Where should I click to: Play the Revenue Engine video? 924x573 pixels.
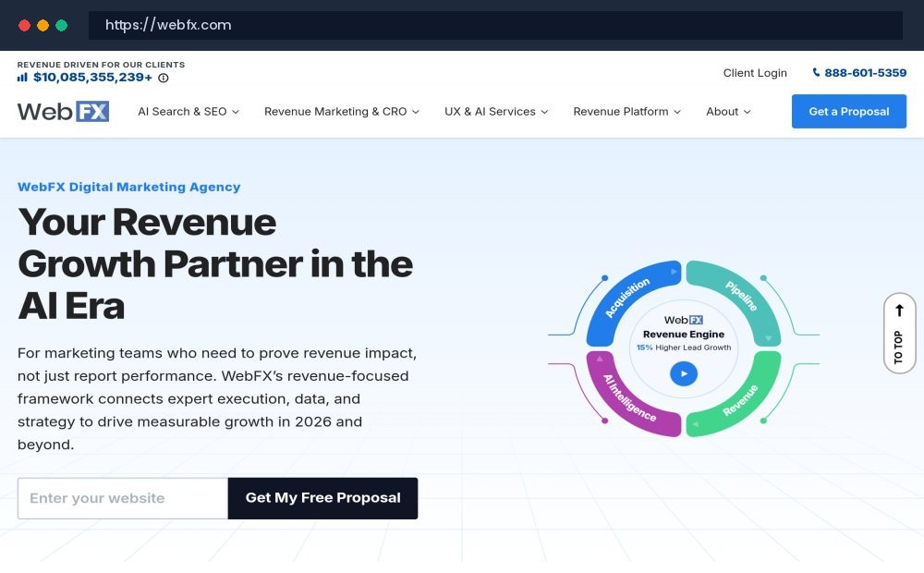coord(684,373)
